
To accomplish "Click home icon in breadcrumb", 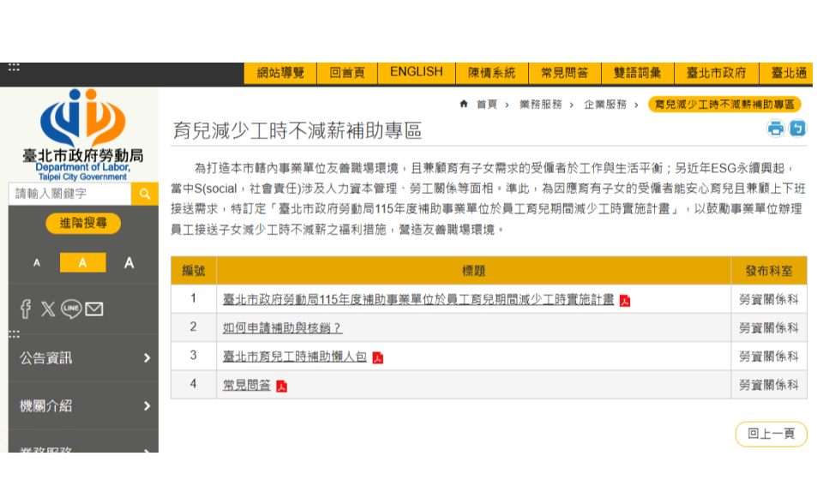I will tap(464, 105).
